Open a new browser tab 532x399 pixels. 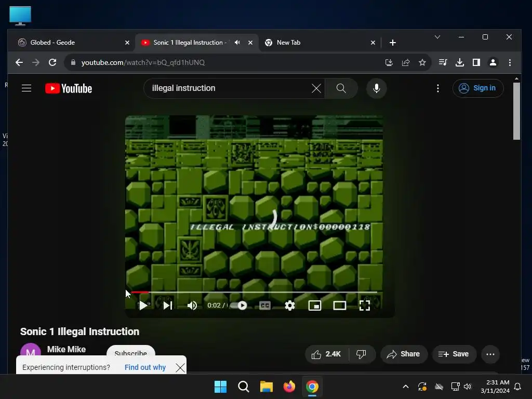tap(393, 43)
